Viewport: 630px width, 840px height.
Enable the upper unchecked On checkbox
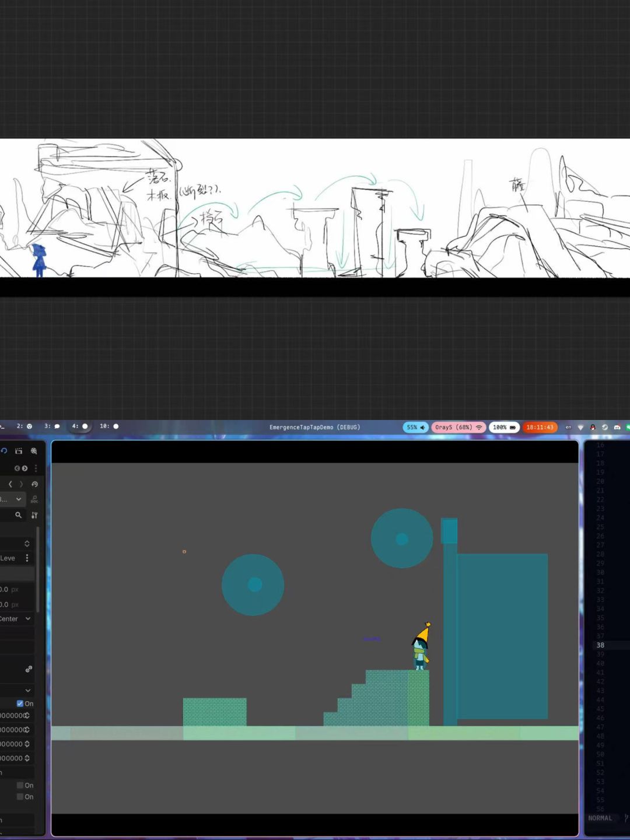click(x=20, y=785)
